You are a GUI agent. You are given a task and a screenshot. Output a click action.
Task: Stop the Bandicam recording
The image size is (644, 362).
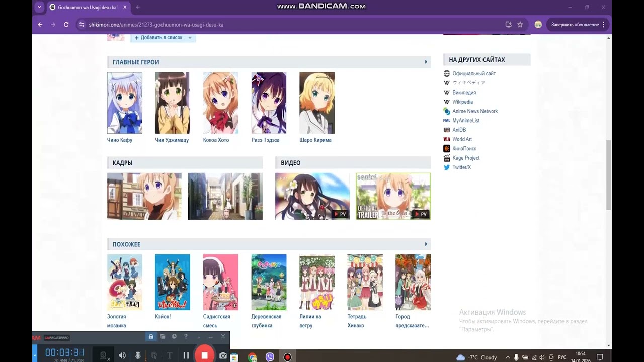point(204,355)
